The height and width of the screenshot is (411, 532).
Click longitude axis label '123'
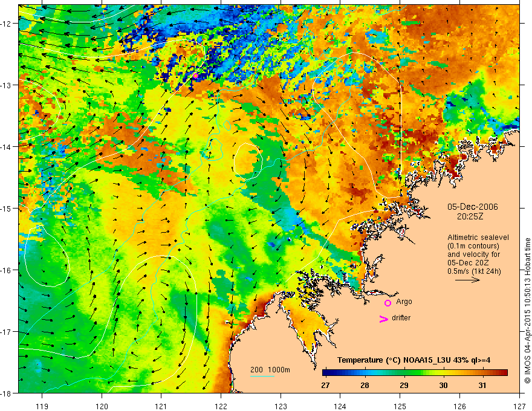[x=281, y=406]
